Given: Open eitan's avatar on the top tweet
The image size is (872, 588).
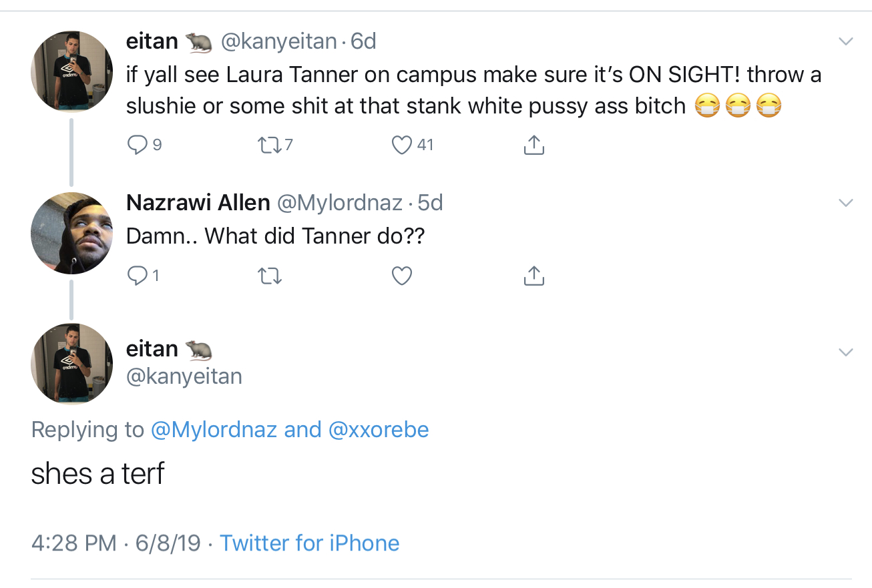Looking at the screenshot, I should point(71,71).
